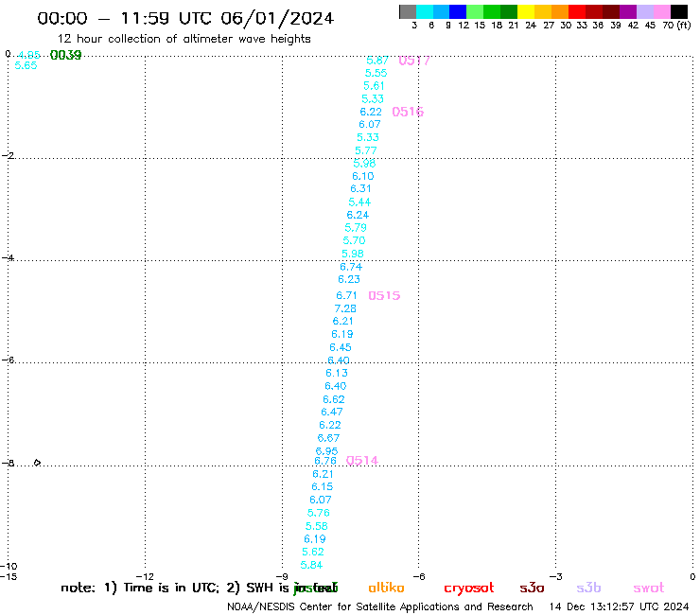The height and width of the screenshot is (615, 700).
Task: Click the 6.24 wave height value
Action: pos(358,215)
